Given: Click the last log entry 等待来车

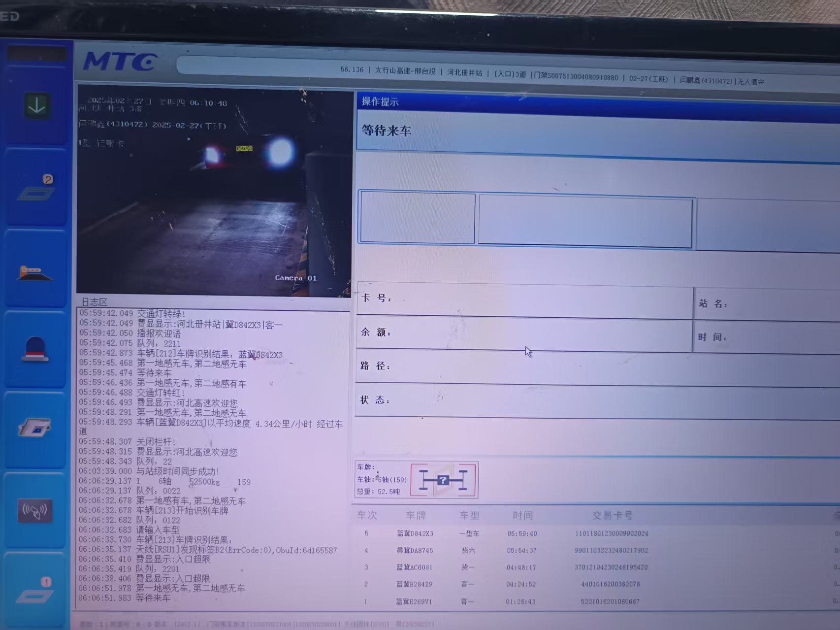Looking at the screenshot, I should 153,598.
